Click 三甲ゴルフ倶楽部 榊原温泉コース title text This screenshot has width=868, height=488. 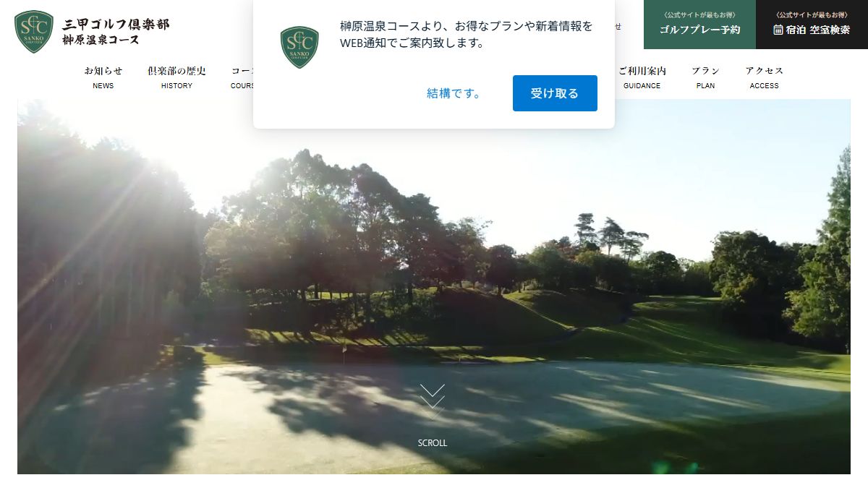116,32
